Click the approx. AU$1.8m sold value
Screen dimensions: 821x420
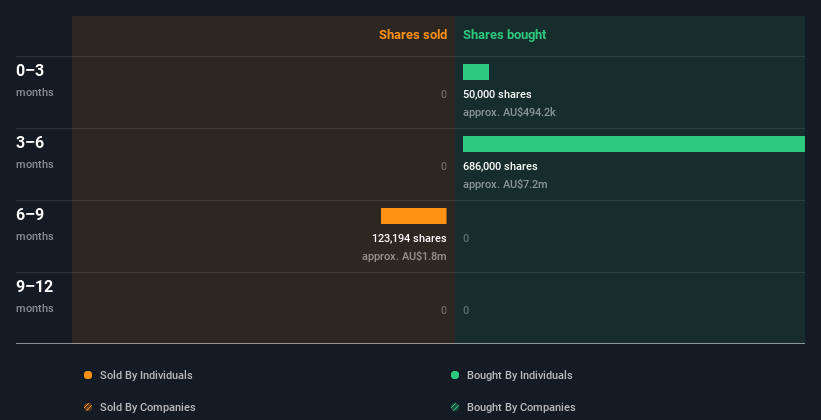point(404,257)
